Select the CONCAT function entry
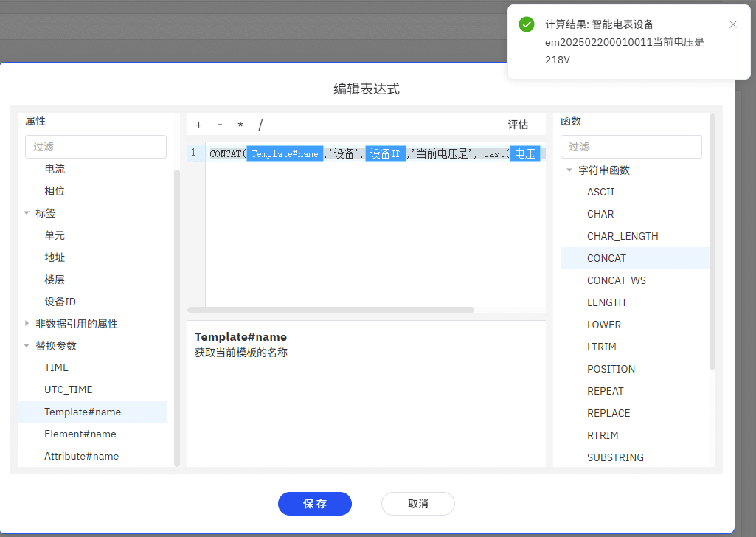 [x=606, y=258]
